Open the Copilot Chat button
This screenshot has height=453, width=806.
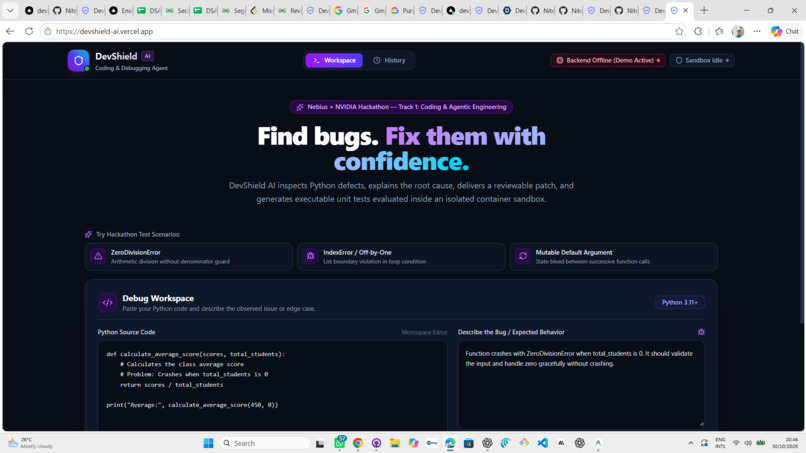point(785,31)
